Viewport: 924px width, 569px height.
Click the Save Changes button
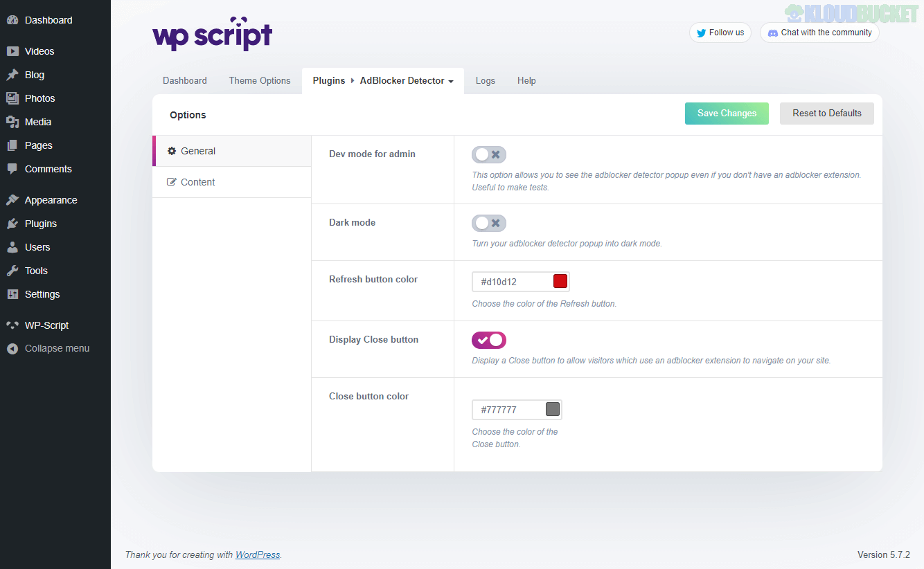tap(727, 114)
